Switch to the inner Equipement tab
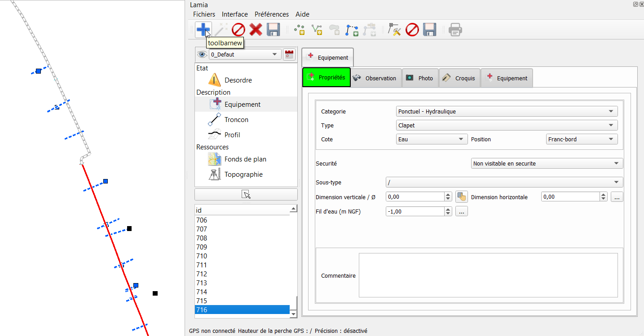Image resolution: width=644 pixels, height=336 pixels. [x=507, y=78]
